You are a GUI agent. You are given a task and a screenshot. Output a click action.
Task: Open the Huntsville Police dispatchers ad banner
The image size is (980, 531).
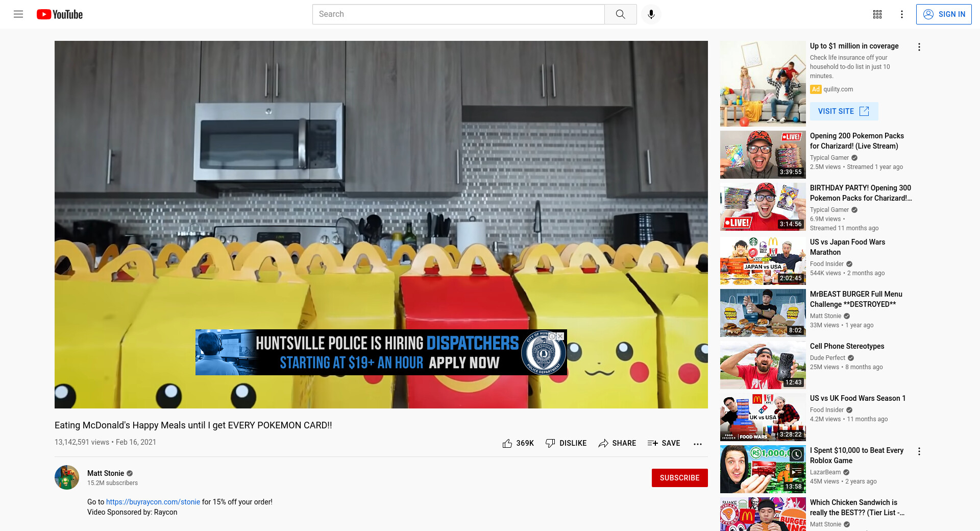pos(381,352)
